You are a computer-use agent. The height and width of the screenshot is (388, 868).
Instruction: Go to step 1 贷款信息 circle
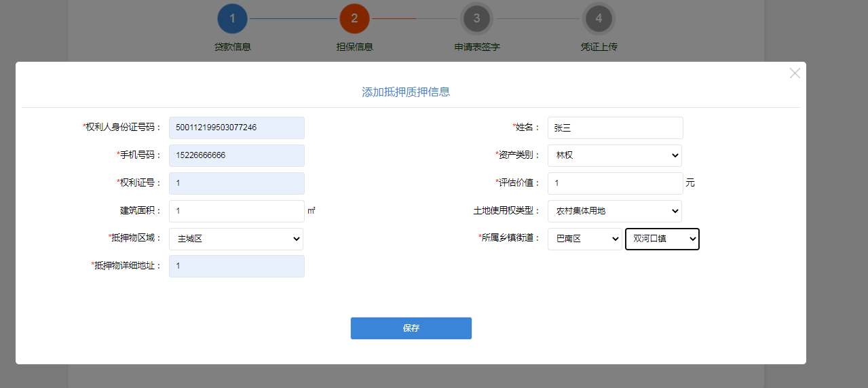pos(232,18)
